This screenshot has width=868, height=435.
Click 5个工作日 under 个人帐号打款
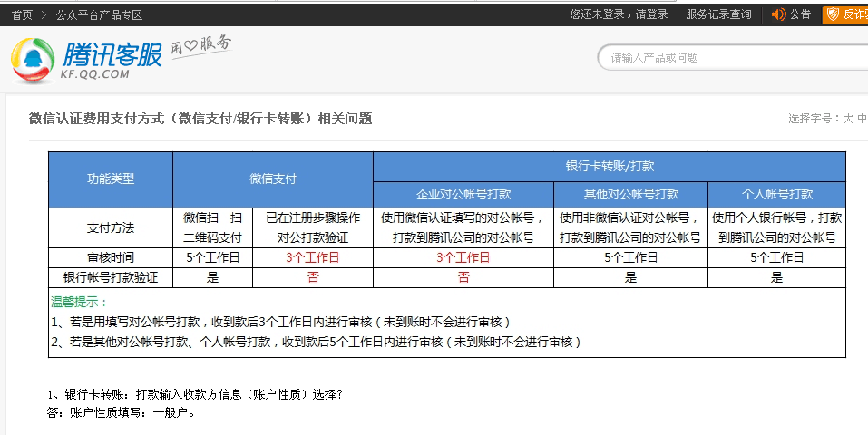pos(776,258)
